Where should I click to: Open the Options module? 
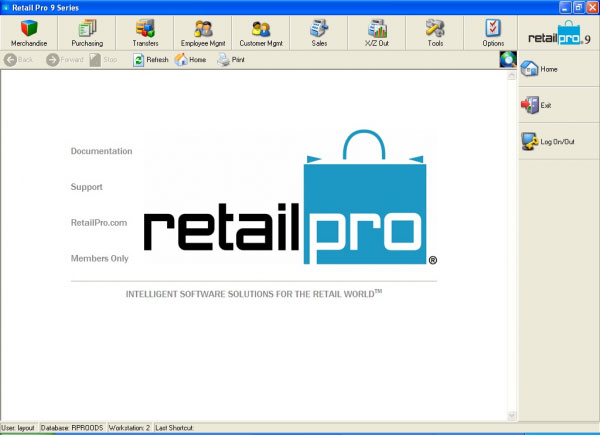click(x=493, y=33)
